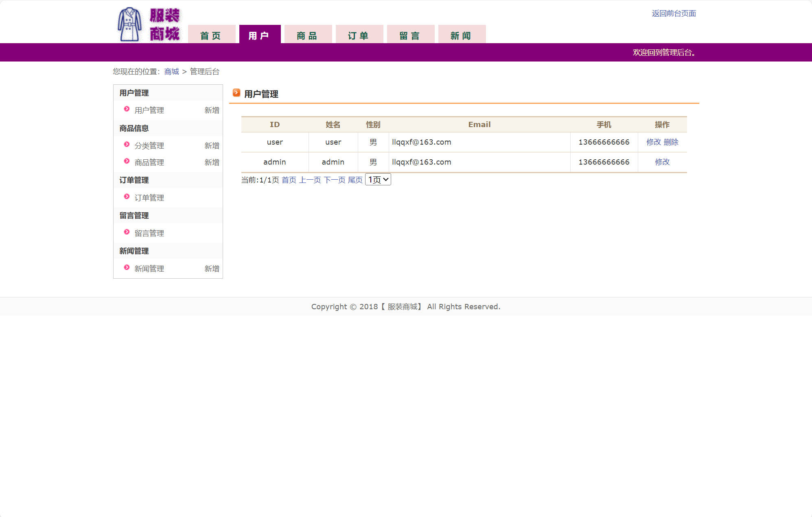Open the 1页 page selector dropdown
The height and width of the screenshot is (517, 812).
[378, 180]
